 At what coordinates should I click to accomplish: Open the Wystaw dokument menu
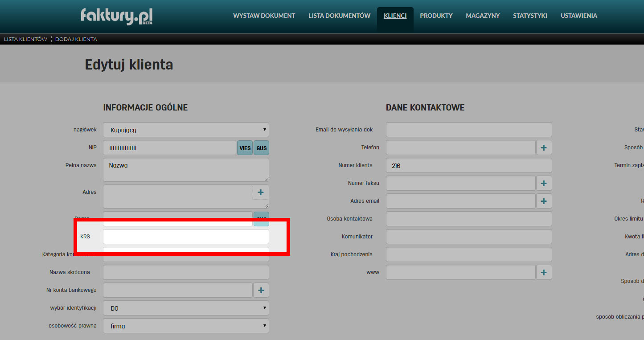point(264,16)
